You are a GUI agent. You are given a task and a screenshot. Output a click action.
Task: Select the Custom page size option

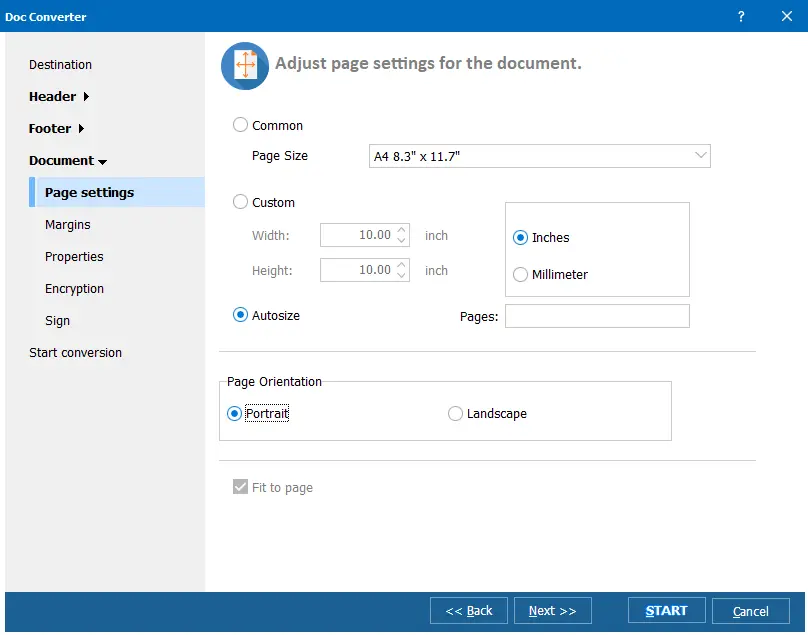coord(240,202)
